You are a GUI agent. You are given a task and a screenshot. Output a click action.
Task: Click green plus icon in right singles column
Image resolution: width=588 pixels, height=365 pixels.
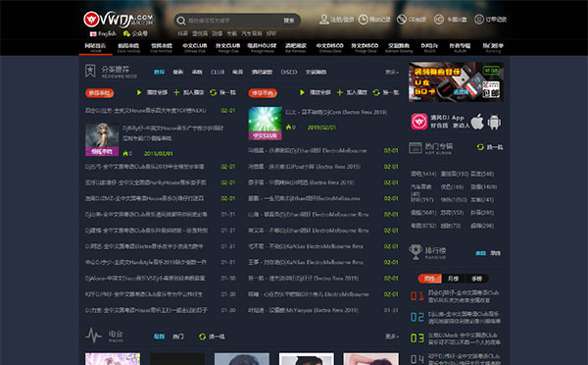pos(340,92)
